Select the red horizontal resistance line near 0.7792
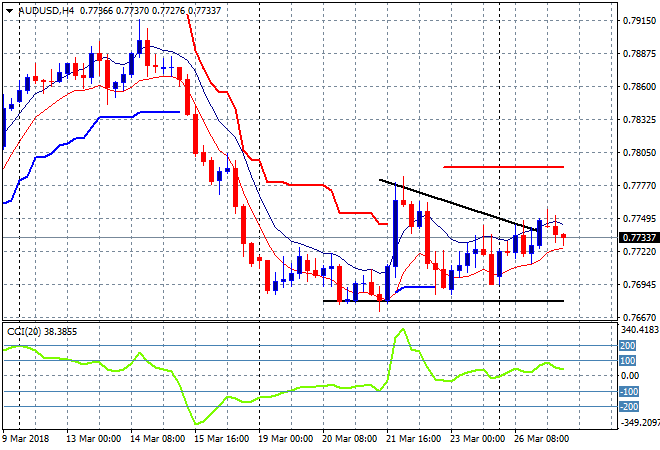The width and height of the screenshot is (660, 450). click(503, 167)
